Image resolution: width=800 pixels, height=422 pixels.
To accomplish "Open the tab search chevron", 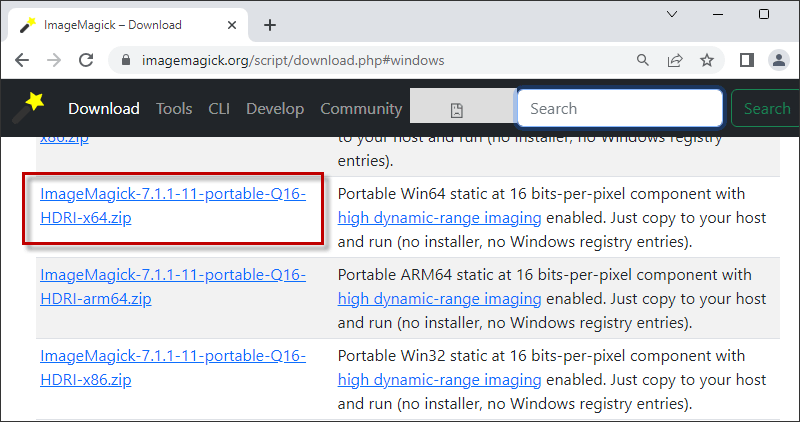I will click(x=672, y=14).
